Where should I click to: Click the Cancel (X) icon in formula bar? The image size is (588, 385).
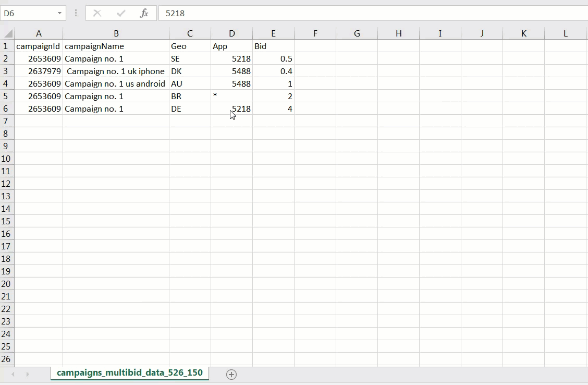[x=99, y=13]
